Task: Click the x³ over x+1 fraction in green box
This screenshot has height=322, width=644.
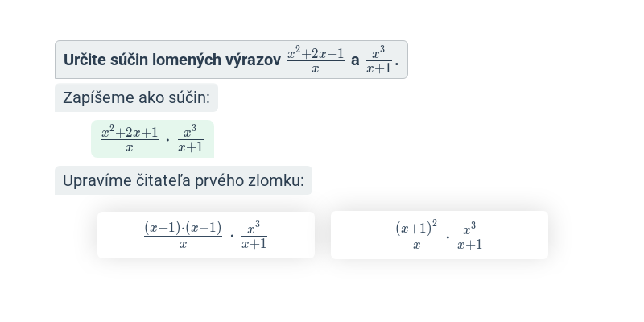Action: click(191, 139)
